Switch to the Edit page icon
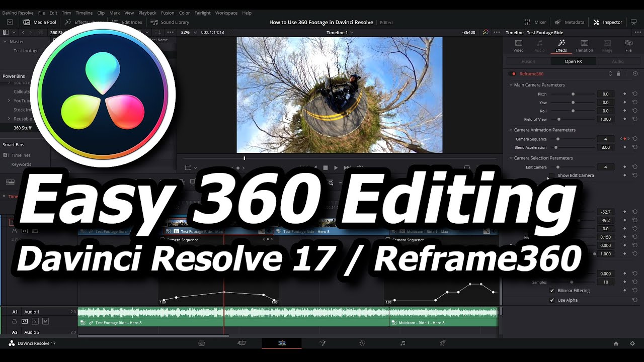The height and width of the screenshot is (362, 644). click(x=282, y=343)
